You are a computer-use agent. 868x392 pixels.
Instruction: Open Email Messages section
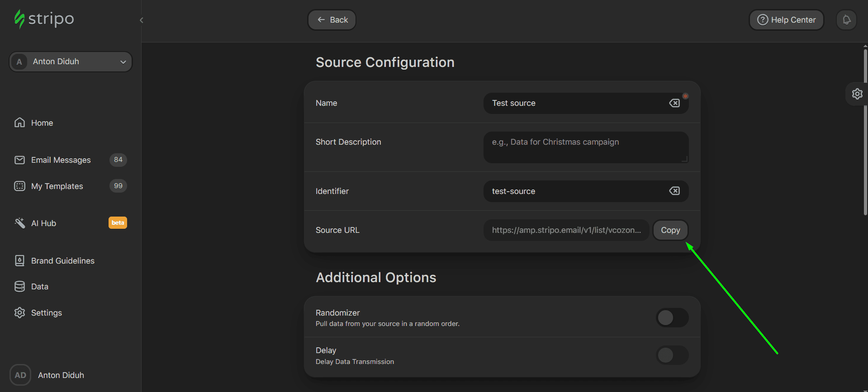[61, 160]
